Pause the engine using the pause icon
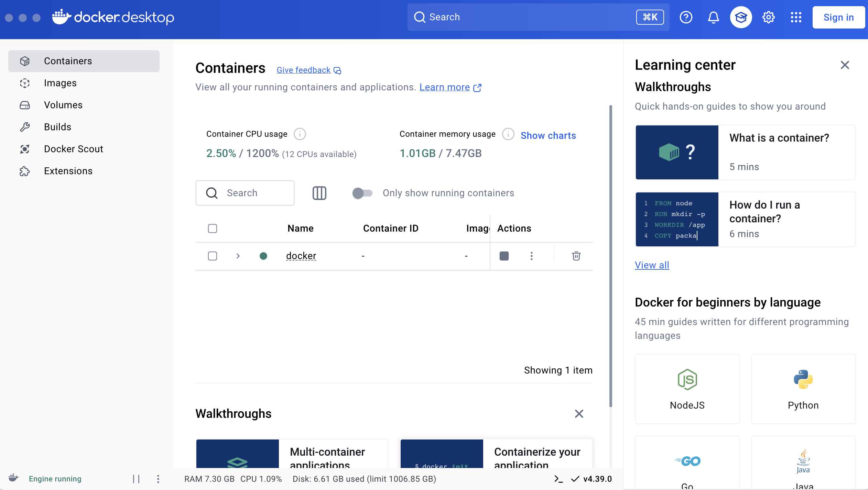This screenshot has width=868, height=490. (136, 479)
